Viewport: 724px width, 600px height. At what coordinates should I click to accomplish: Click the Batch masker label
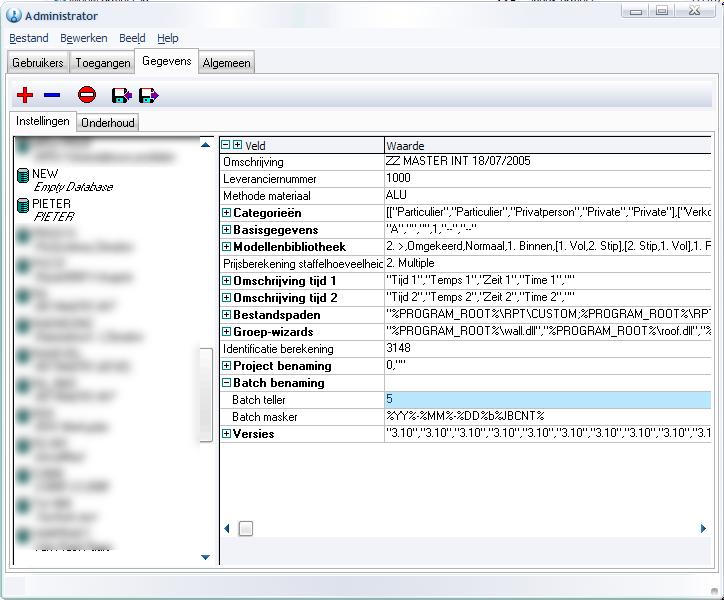click(x=265, y=417)
